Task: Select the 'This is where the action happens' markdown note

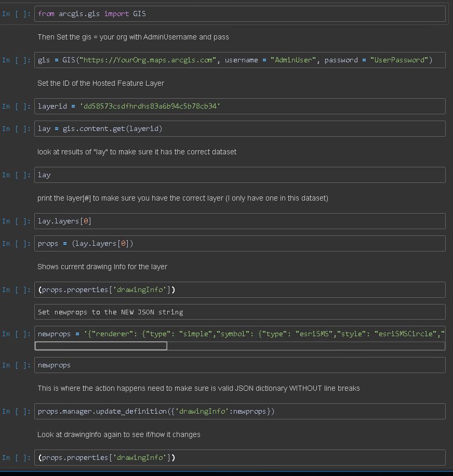Action: [198, 388]
